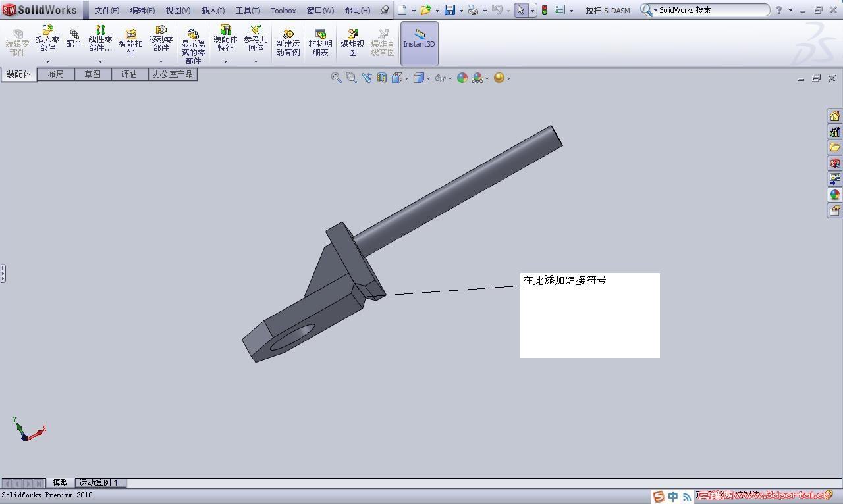Click Show Hidden Components (显示隐藏的零部件)
This screenshot has height=504, width=843.
pos(193,46)
